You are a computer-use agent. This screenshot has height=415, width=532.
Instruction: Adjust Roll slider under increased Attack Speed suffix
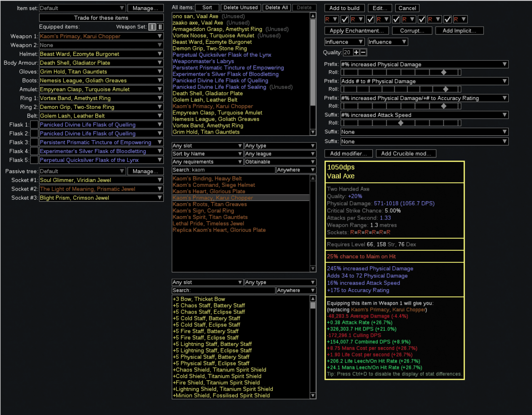point(401,123)
